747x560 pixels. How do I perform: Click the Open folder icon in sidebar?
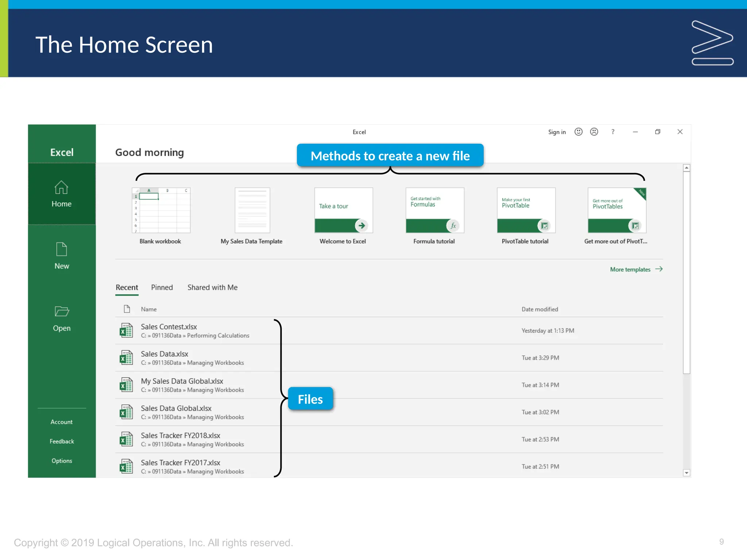tap(62, 311)
